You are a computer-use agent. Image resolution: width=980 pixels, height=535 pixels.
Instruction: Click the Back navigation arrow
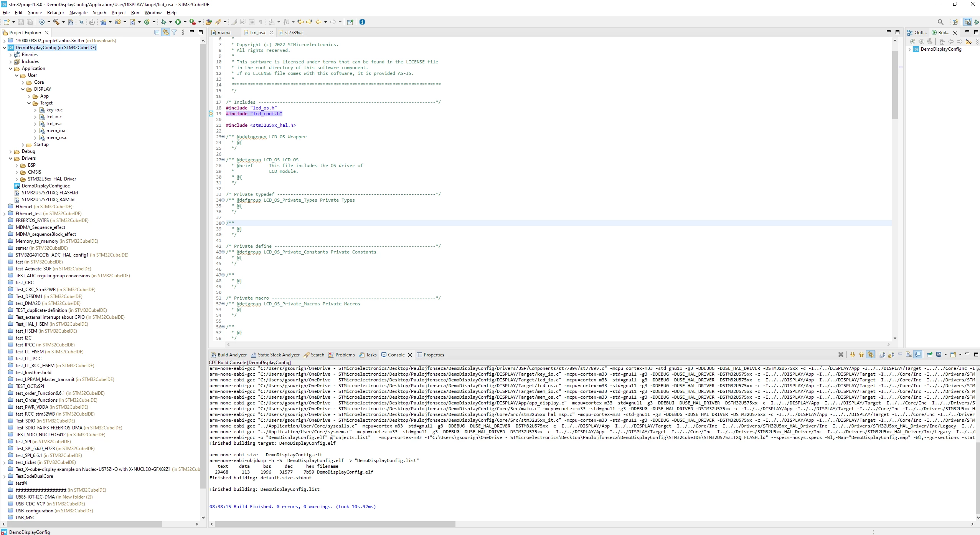[318, 22]
